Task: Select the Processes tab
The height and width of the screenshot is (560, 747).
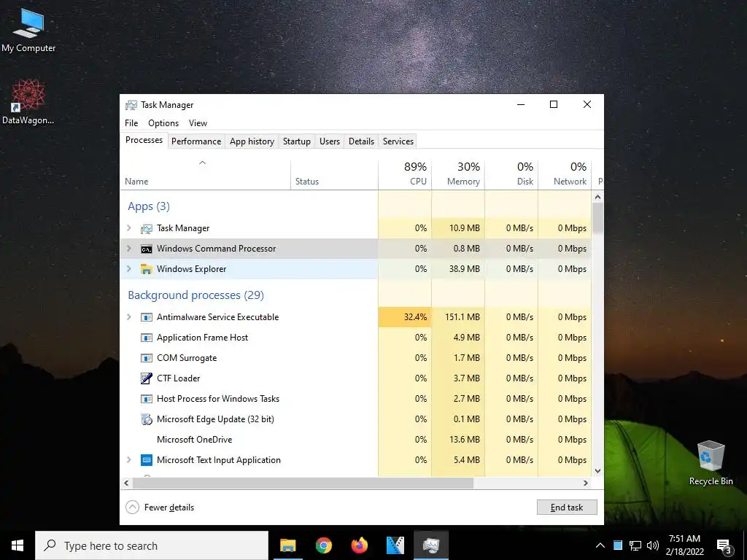Action: (144, 141)
